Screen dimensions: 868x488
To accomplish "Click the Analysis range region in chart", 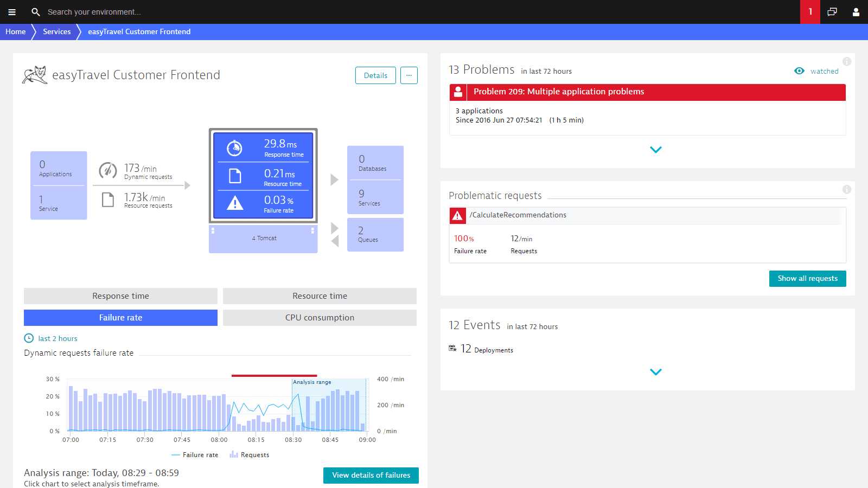I will [x=329, y=405].
